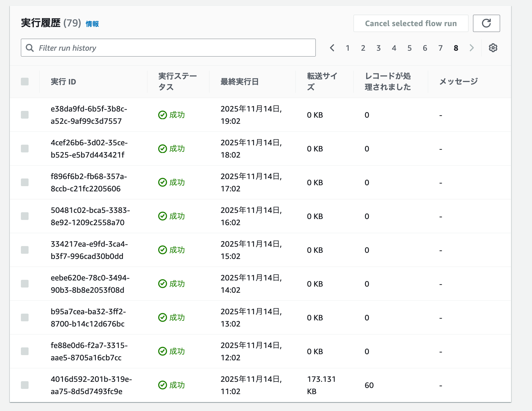Click the refresh icon to reload run history
The height and width of the screenshot is (411, 532).
(x=487, y=23)
